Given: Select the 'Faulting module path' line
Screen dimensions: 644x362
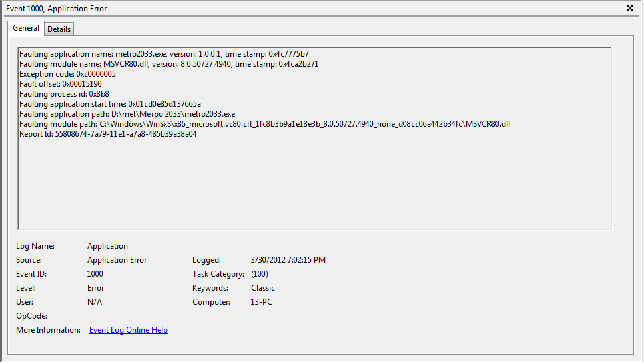Looking at the screenshot, I should click(264, 124).
